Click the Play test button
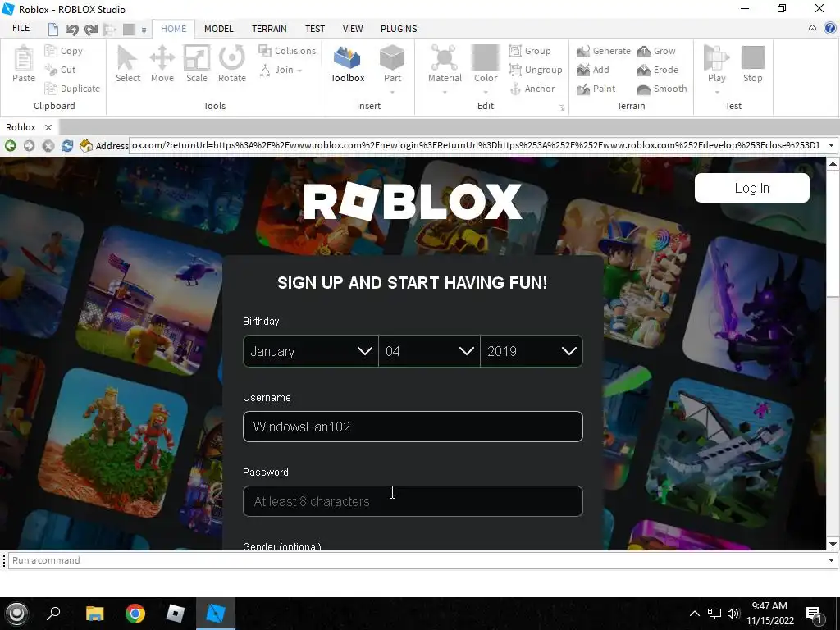The width and height of the screenshot is (840, 630). 717,64
